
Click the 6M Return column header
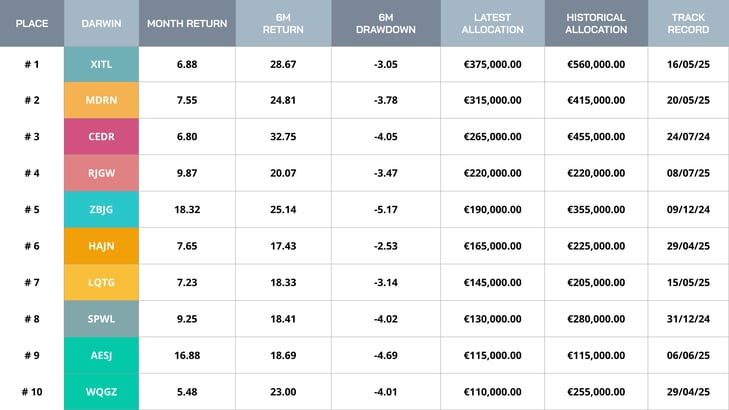tap(283, 23)
